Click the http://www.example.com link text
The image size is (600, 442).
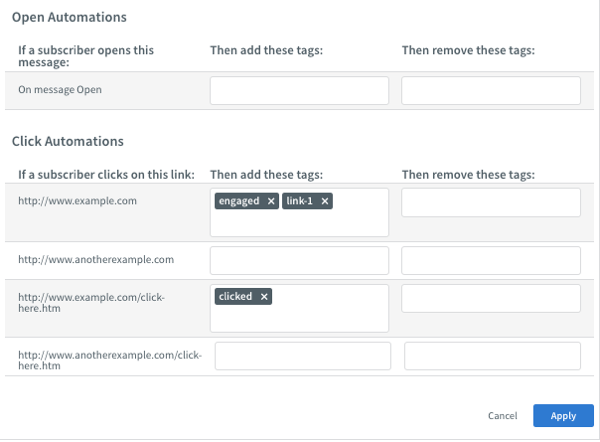pyautogui.click(x=63, y=201)
